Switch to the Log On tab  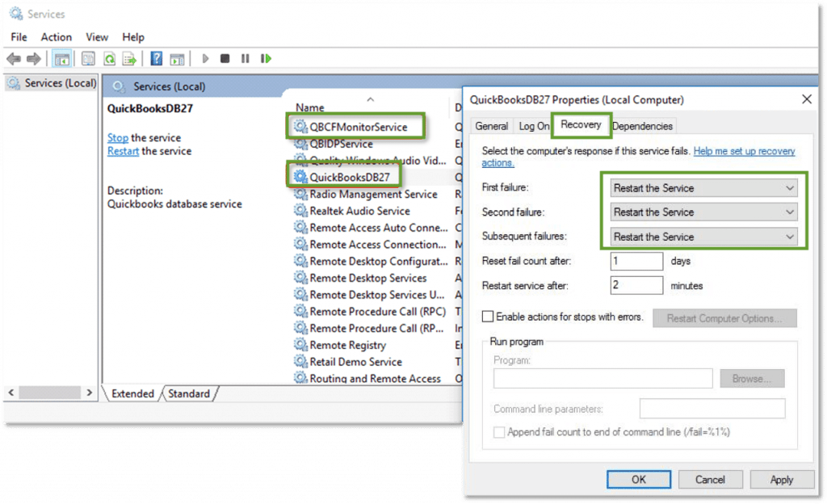click(x=534, y=126)
